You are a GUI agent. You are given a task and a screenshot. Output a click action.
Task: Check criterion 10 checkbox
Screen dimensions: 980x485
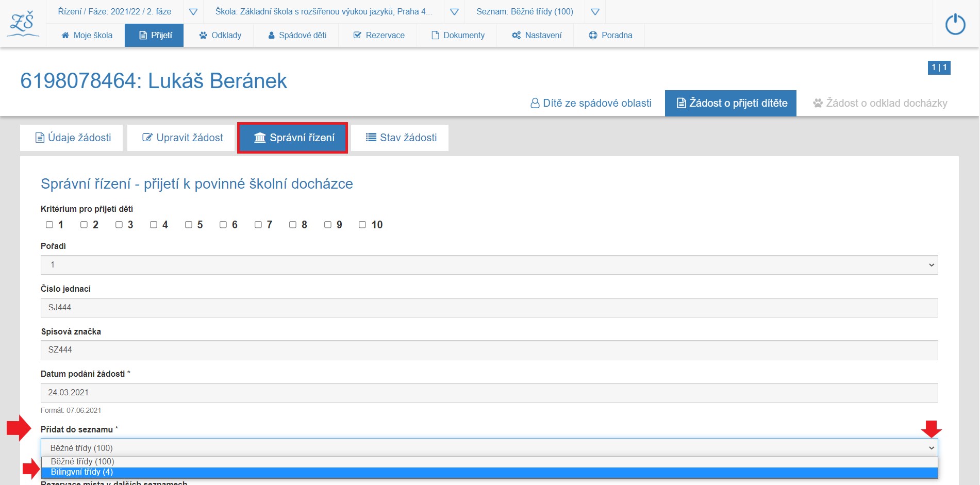[x=362, y=225]
